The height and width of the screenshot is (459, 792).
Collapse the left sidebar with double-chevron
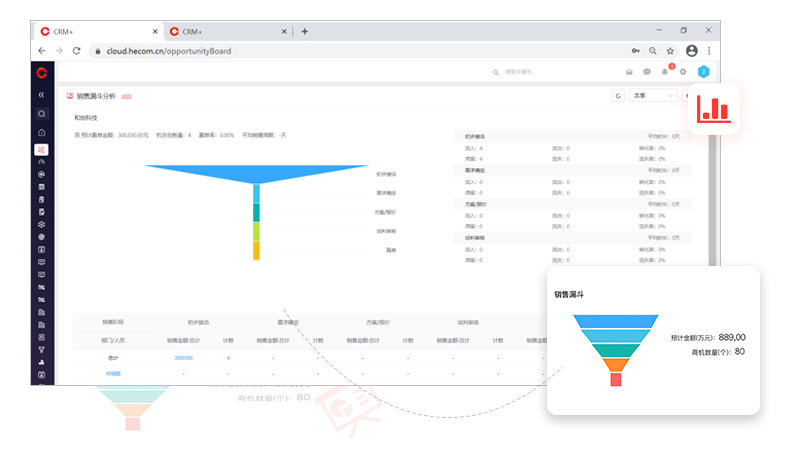(x=41, y=94)
